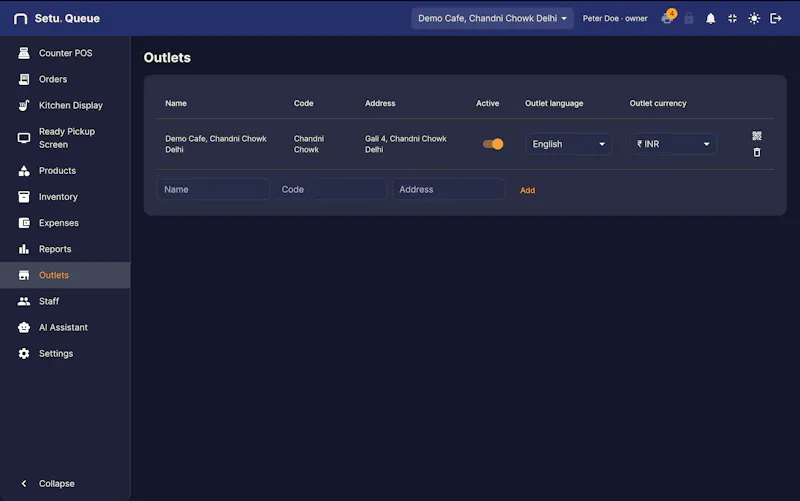Log out using the exit icon

pos(776,18)
